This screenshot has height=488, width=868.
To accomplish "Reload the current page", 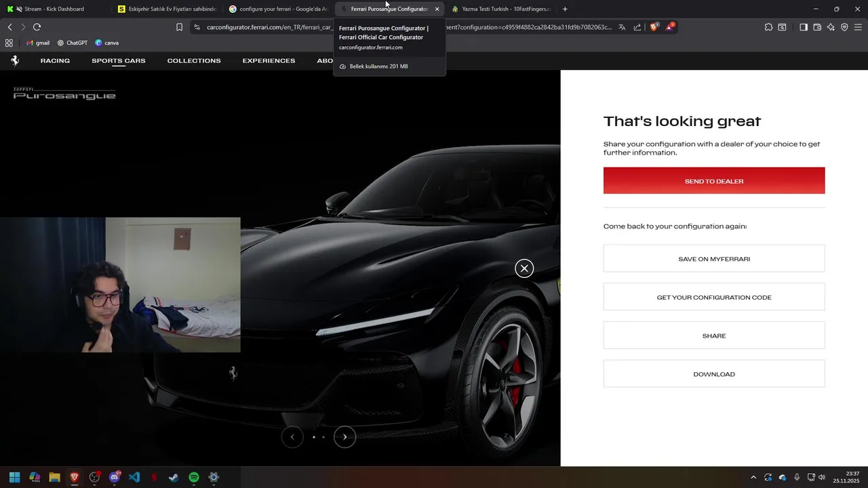I will (x=37, y=27).
